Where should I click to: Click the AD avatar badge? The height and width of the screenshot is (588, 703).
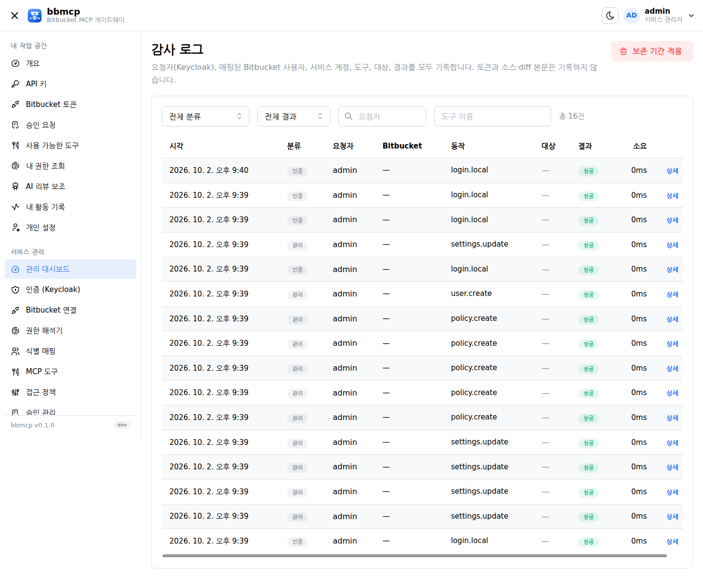[x=632, y=16]
